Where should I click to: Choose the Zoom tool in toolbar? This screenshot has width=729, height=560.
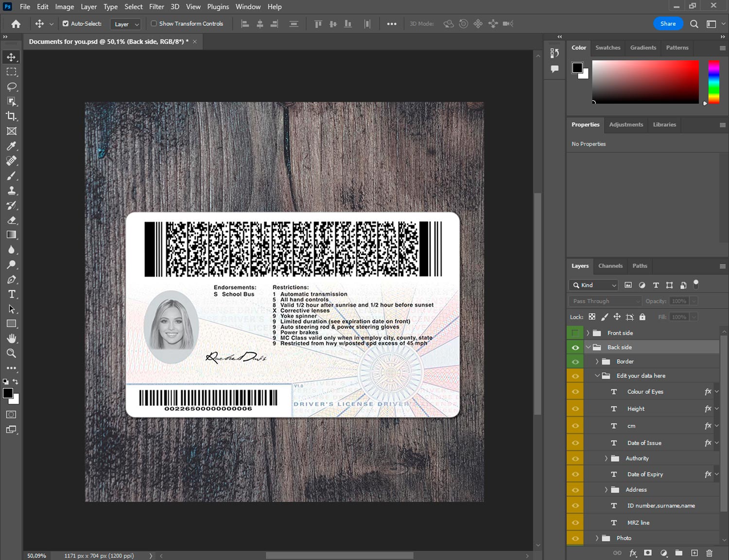click(x=12, y=353)
